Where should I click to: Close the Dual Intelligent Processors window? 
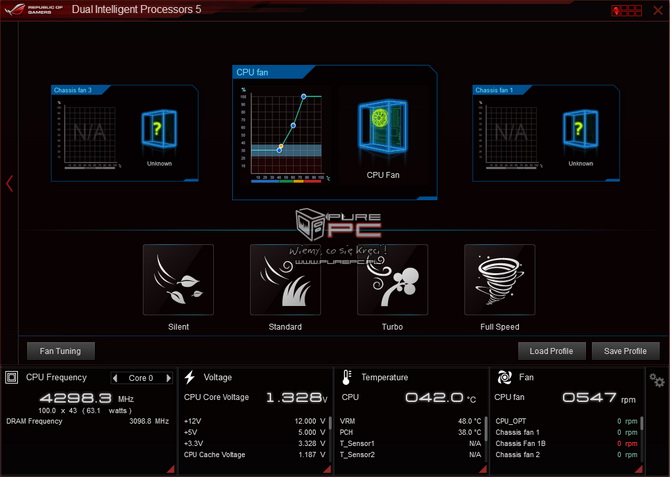coord(658,10)
